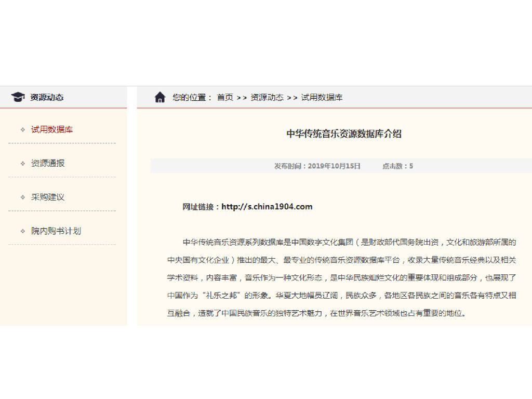Click the paragraph line starting 中华传统音乐资源系列数据库
The height and width of the screenshot is (399, 532).
point(349,242)
